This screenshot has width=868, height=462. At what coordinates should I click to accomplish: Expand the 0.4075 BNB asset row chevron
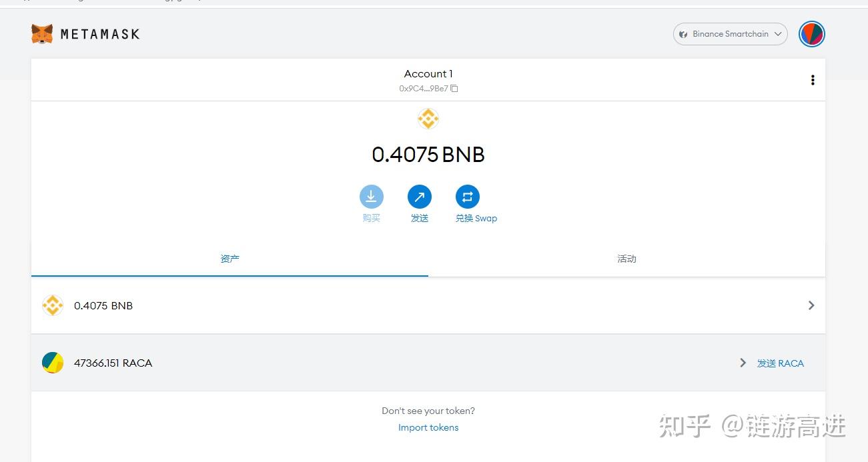tap(811, 305)
